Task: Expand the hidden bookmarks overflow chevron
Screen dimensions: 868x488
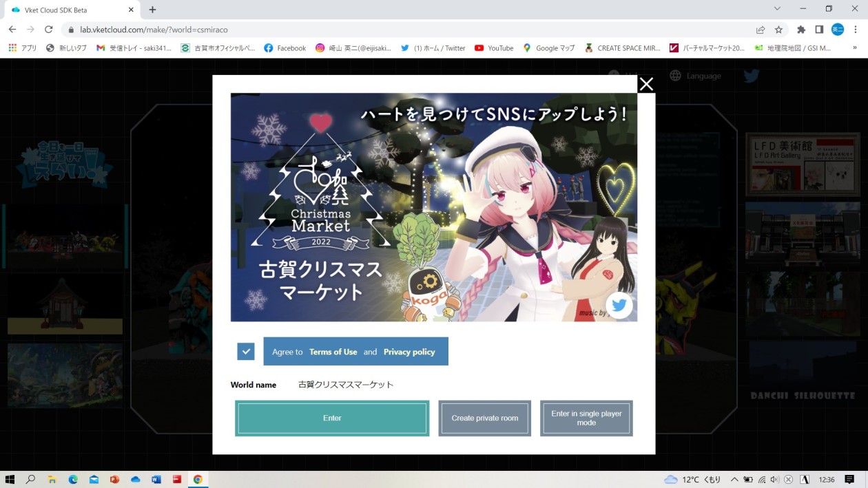Action: pos(855,48)
